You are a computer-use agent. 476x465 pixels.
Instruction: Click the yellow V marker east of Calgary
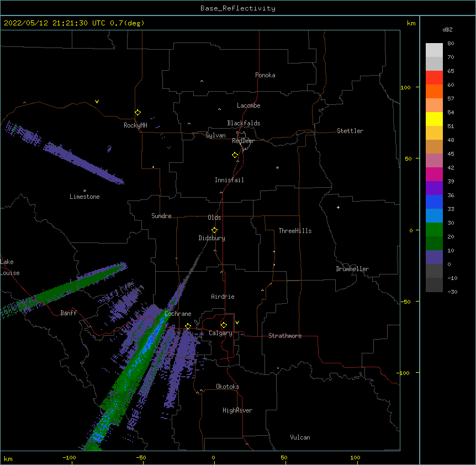237,323
